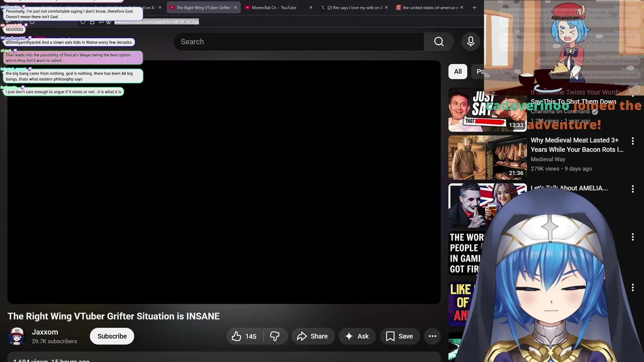644x362 pixels.
Task: Select the All filter chip
Action: (x=458, y=71)
